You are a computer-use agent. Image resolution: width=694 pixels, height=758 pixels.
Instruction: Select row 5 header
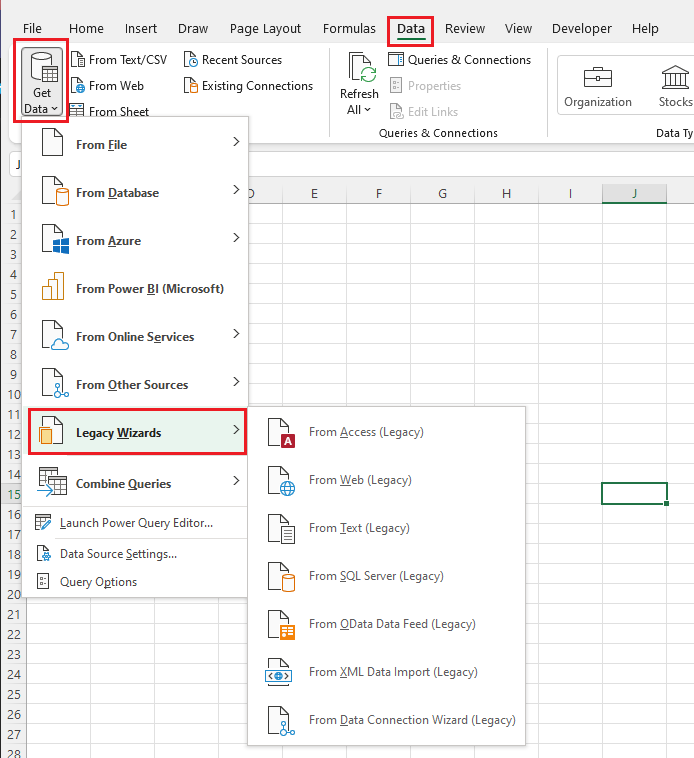(14, 294)
